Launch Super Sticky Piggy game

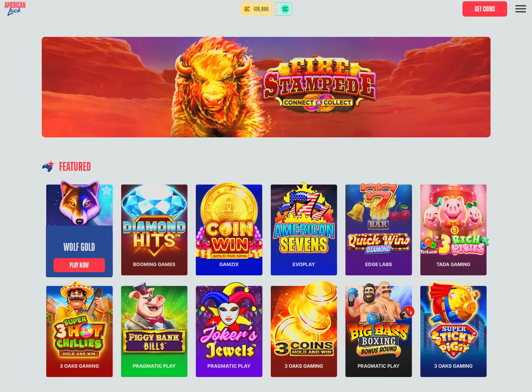[453, 331]
